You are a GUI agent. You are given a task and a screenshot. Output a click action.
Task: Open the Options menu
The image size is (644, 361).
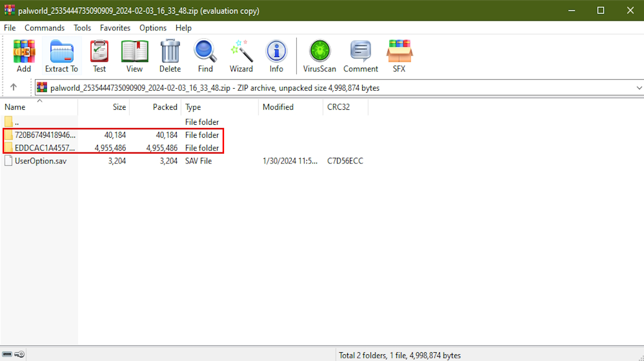[x=152, y=28]
